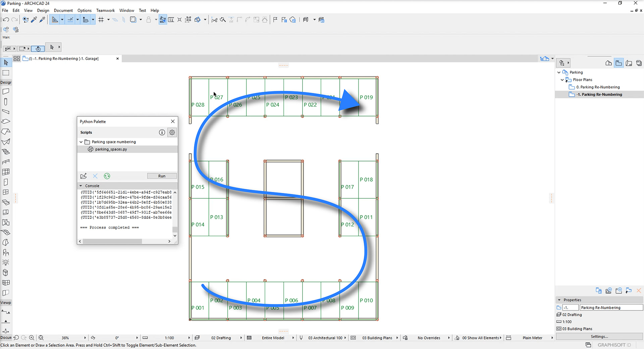The width and height of the screenshot is (644, 349).
Task: Select the Split axe tool in the toolbar
Action: 222,19
